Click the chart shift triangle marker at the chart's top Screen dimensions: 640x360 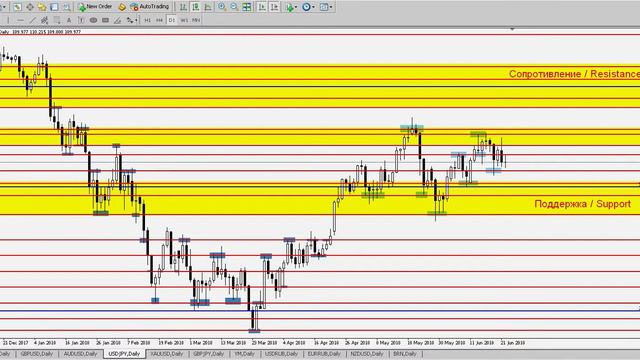[512, 29]
